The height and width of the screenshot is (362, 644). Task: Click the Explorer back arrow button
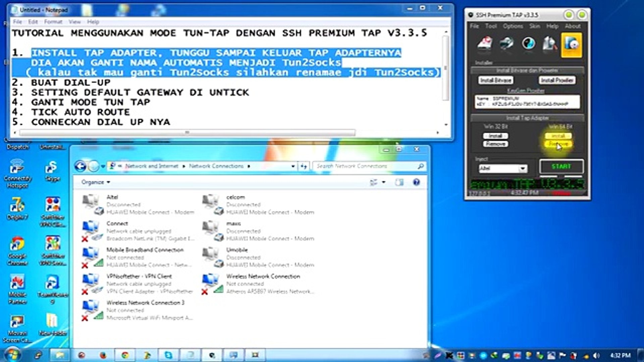tap(80, 166)
